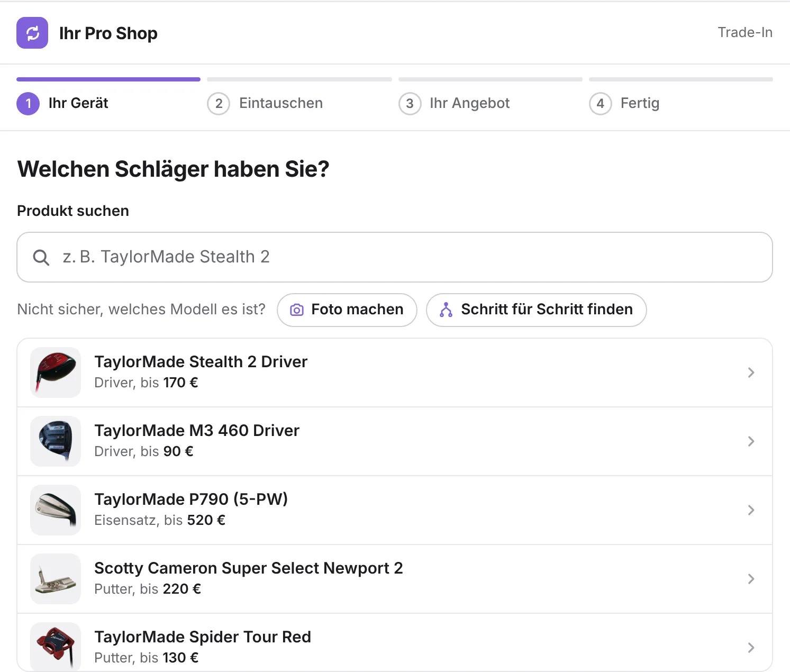Click the Trade-In link in header
The image size is (790, 672).
tap(745, 32)
